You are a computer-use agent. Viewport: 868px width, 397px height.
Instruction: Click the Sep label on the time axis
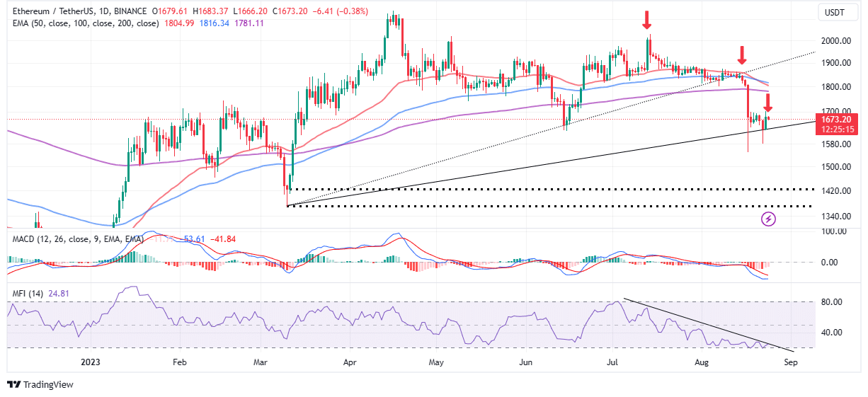(x=791, y=361)
